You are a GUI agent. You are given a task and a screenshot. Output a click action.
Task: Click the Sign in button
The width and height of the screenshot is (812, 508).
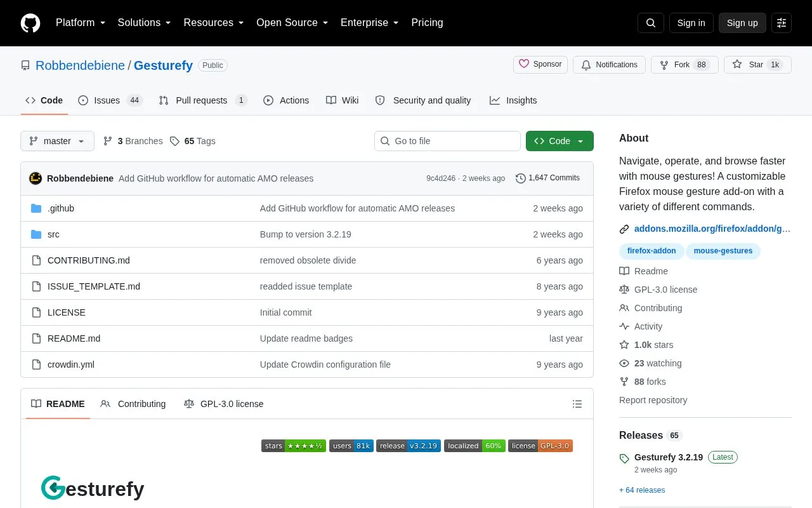coord(691,23)
